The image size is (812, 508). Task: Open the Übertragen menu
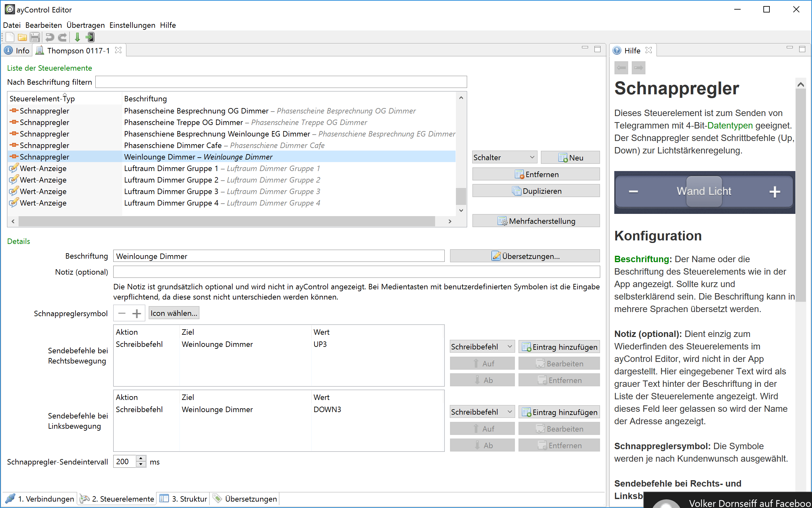[85, 25]
